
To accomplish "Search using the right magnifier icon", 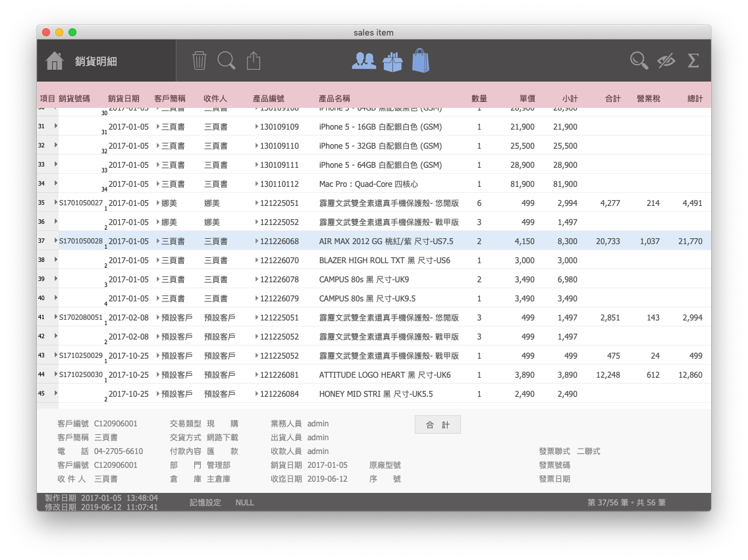I will click(639, 61).
